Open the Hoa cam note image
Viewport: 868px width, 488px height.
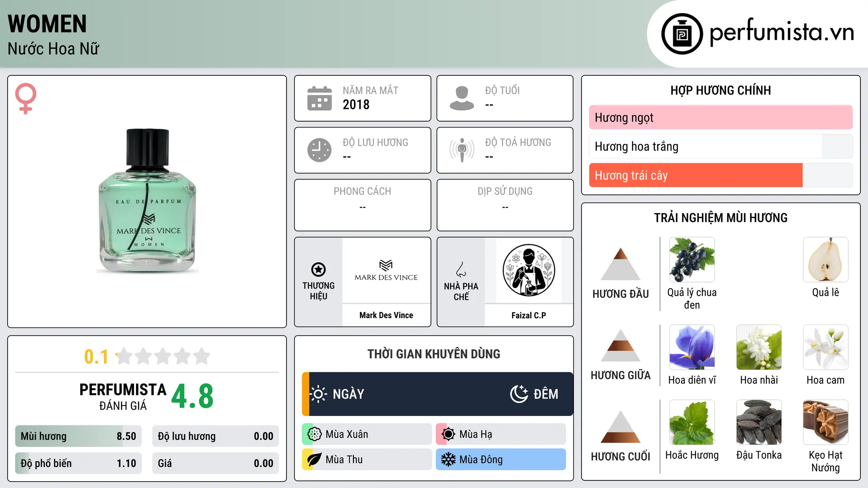826,347
